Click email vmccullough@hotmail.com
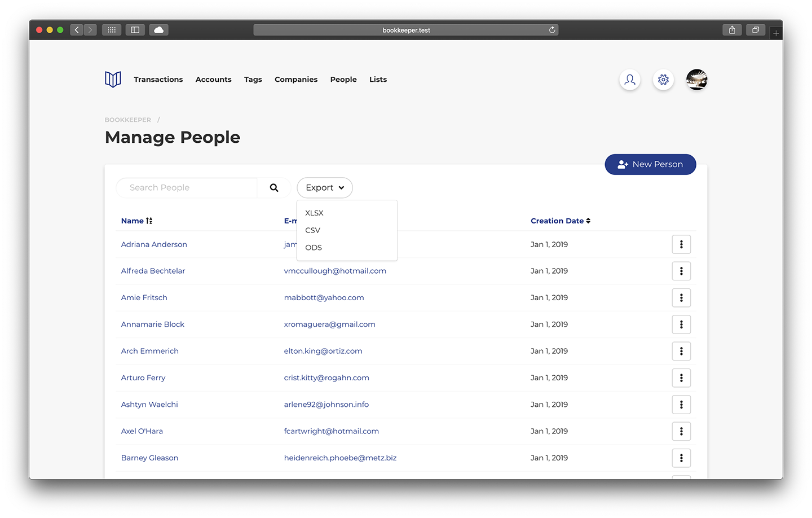This screenshot has height=518, width=812. [335, 271]
